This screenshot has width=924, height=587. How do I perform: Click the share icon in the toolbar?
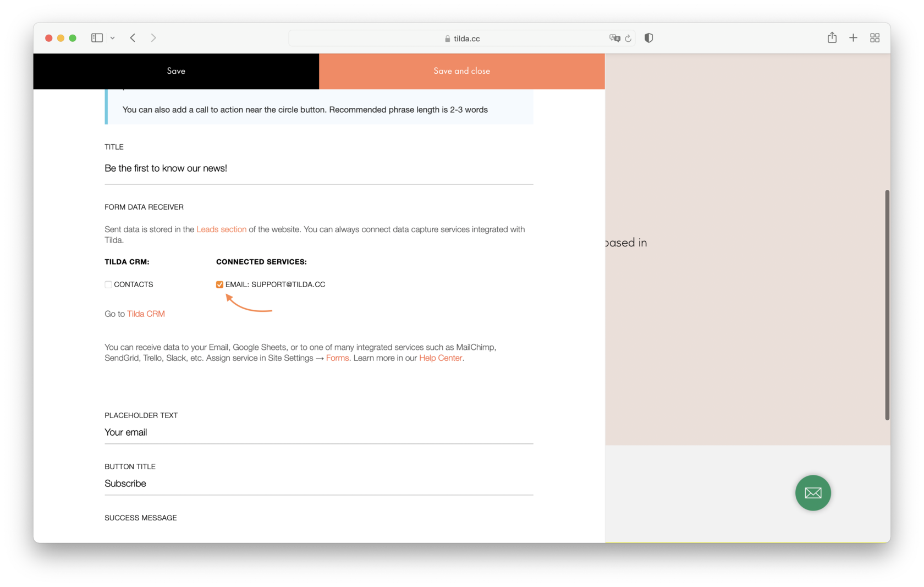832,37
